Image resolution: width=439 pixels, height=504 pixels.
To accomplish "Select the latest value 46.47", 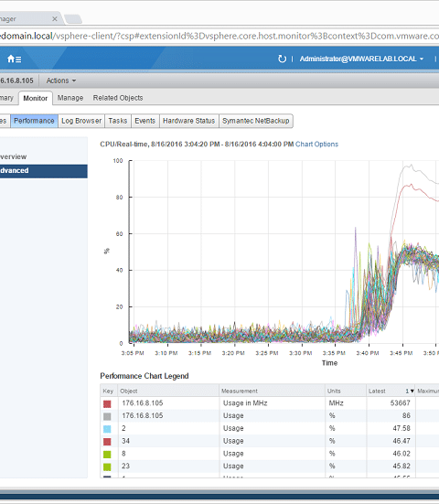I will point(402,441).
